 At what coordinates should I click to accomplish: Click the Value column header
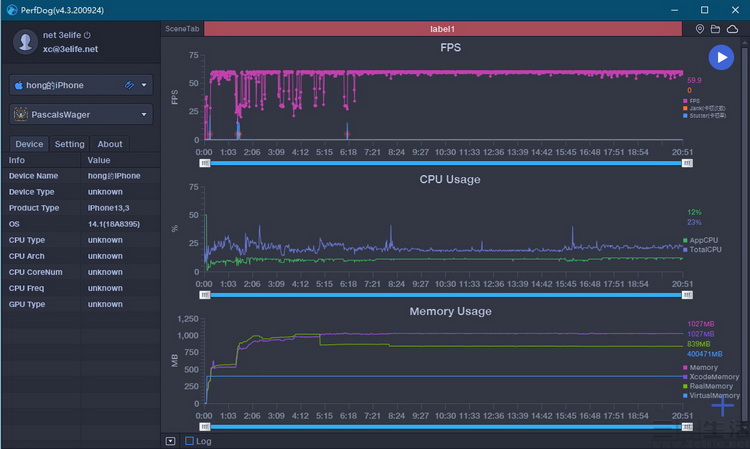point(99,160)
